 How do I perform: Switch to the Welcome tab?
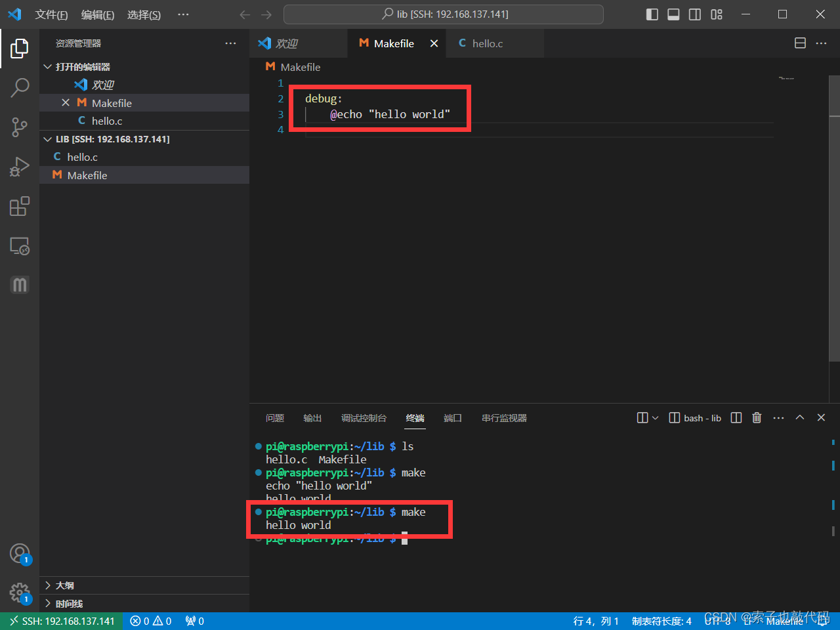299,43
